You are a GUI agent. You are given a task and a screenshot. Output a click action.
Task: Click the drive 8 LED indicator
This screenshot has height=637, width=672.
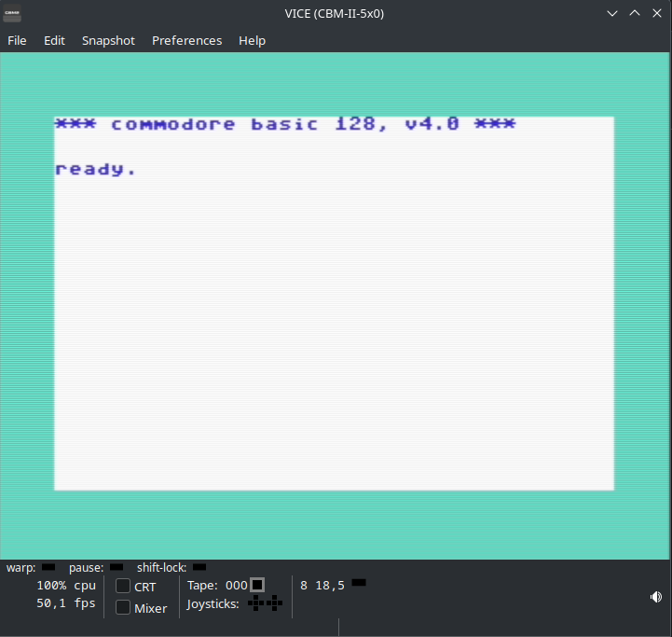tap(359, 583)
